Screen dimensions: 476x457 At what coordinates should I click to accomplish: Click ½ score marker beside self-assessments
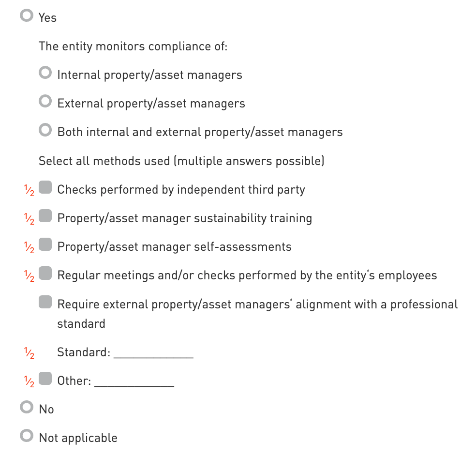30,247
